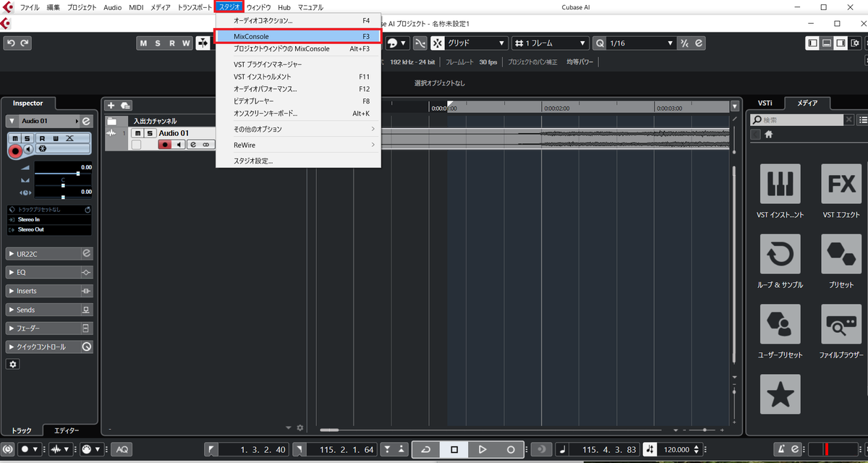Toggle the transport cycle loop button
868x463 pixels.
[426, 449]
